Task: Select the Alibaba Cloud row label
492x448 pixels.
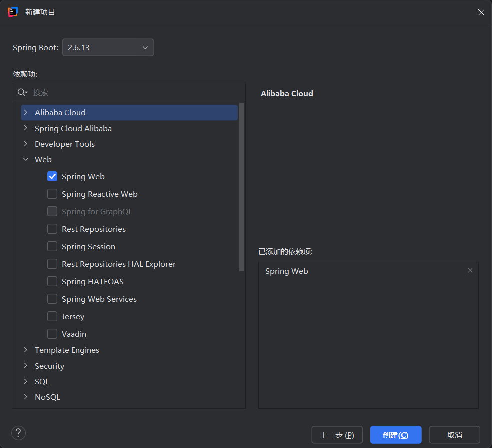Action: [60, 112]
